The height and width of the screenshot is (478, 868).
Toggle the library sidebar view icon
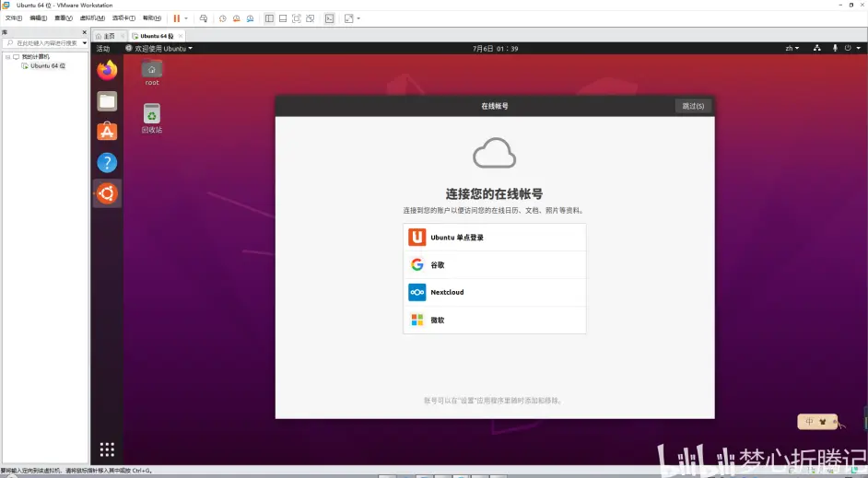(269, 18)
